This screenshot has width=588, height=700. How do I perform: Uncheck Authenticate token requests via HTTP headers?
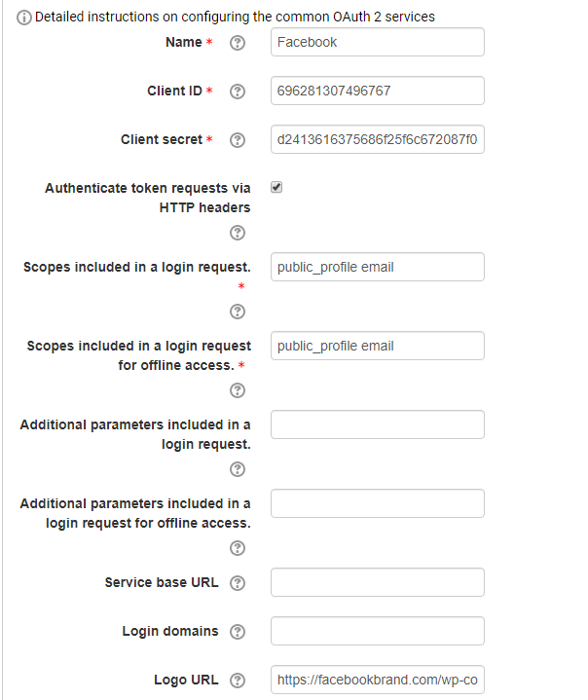tap(276, 187)
